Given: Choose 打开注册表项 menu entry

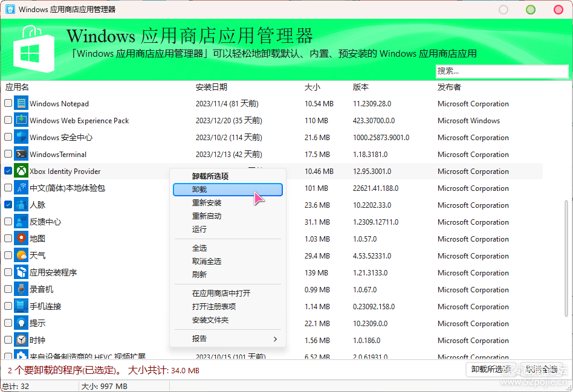Looking at the screenshot, I should (x=228, y=306).
